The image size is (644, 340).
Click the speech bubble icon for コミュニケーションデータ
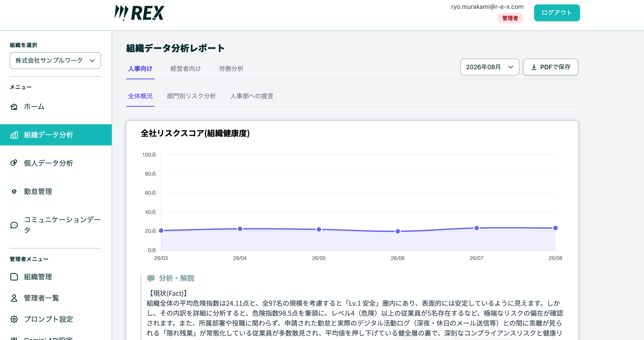pos(14,225)
